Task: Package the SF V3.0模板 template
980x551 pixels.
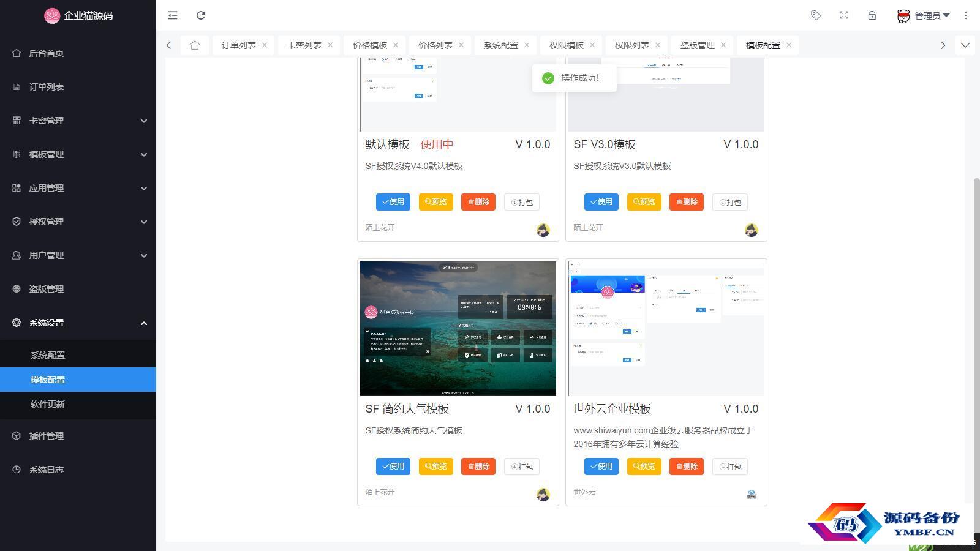Action: point(730,202)
